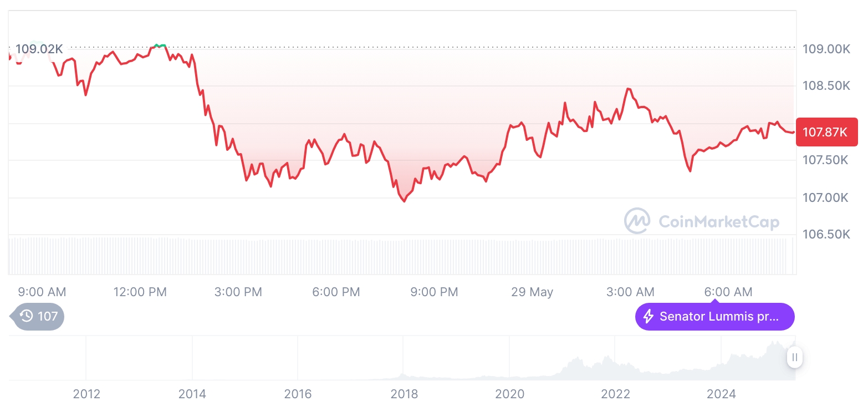The width and height of the screenshot is (868, 406).
Task: Click the gray 107 history badge
Action: (x=38, y=317)
